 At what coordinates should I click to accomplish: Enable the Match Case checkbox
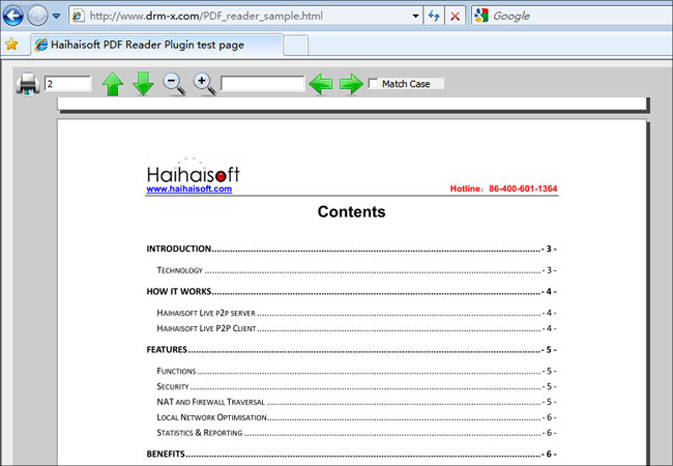pyautogui.click(x=373, y=83)
